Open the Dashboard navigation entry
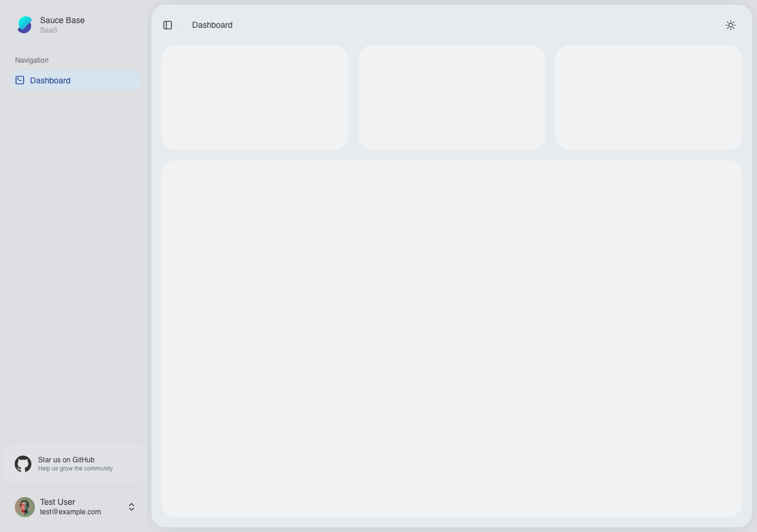This screenshot has width=757, height=532. [x=50, y=80]
